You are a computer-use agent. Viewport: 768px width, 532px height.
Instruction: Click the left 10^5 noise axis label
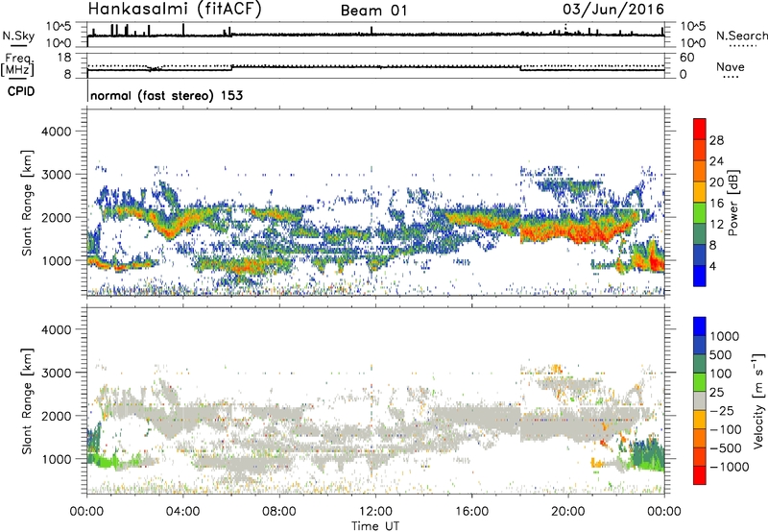(x=59, y=26)
